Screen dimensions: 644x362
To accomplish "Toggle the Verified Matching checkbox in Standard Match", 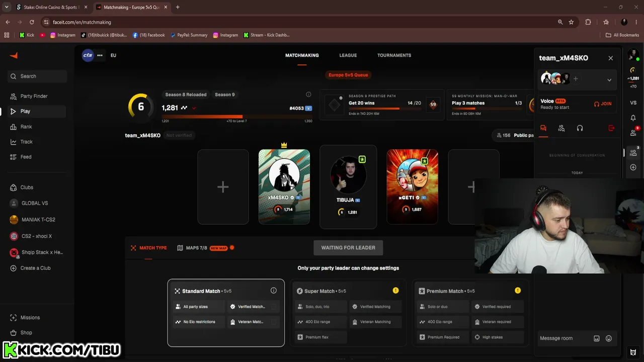I will tap(274, 307).
